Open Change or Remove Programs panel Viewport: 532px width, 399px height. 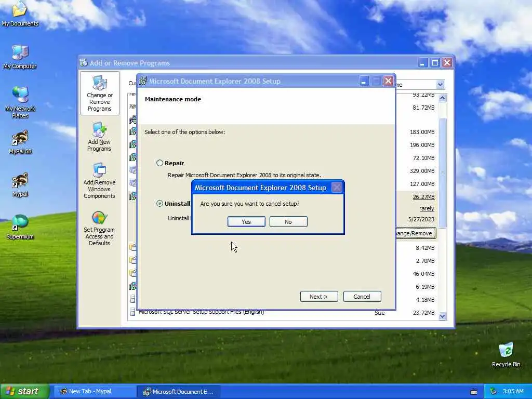(99, 94)
